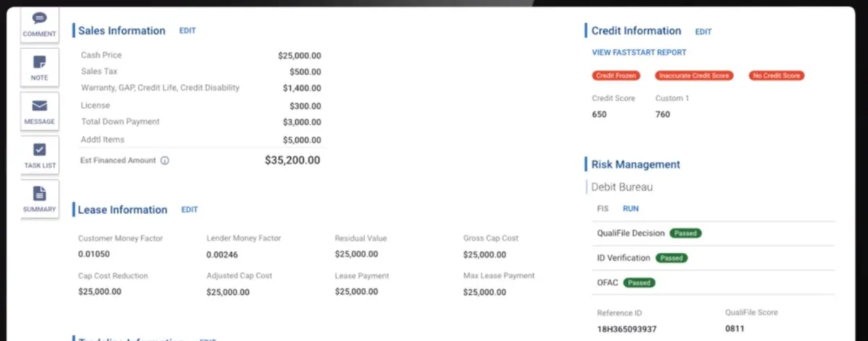Click the Est Financed Amount info icon
Screen dimensions: 868x341
[x=164, y=160]
